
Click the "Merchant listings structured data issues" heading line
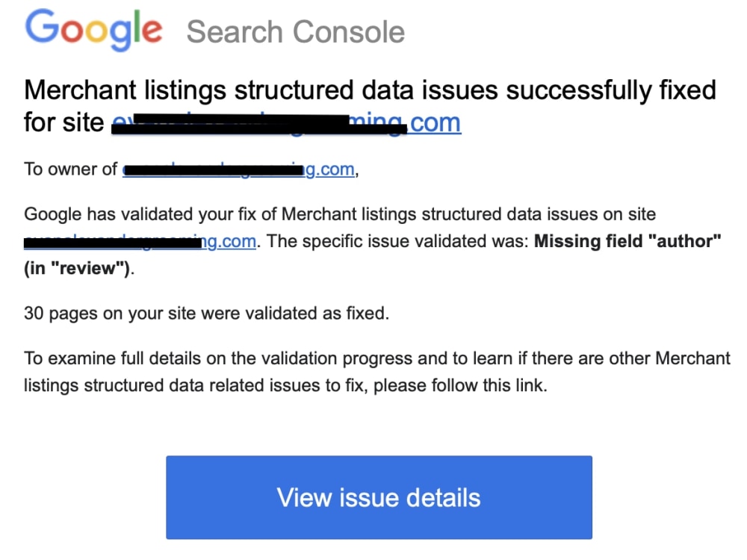pos(370,90)
